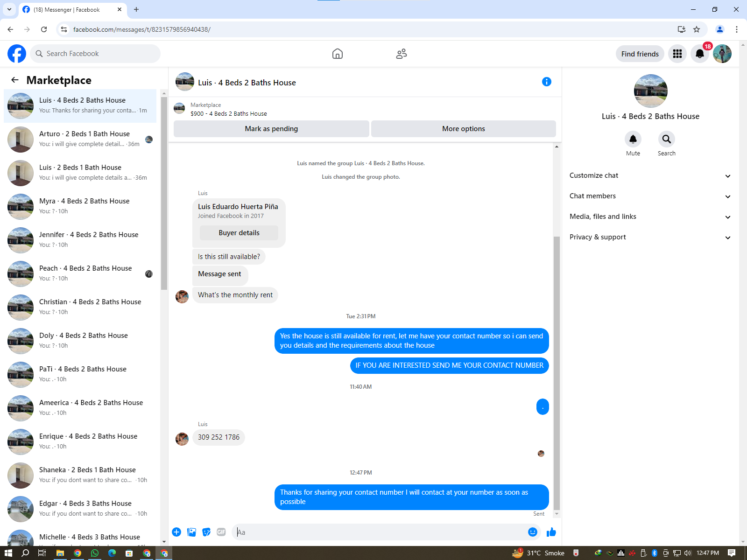Open Enrique · 4 Beds 2 Baths House chat

pyautogui.click(x=80, y=442)
